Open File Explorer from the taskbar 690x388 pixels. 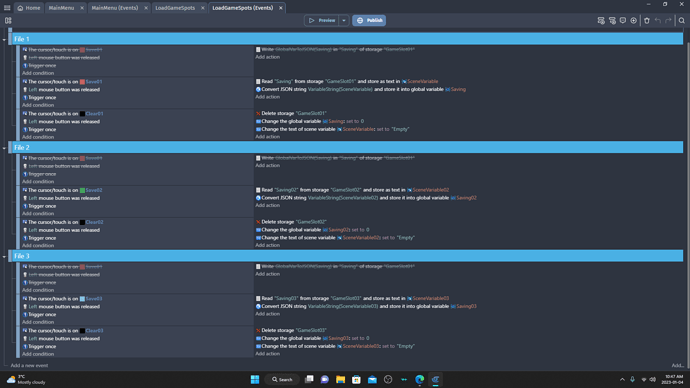340,379
